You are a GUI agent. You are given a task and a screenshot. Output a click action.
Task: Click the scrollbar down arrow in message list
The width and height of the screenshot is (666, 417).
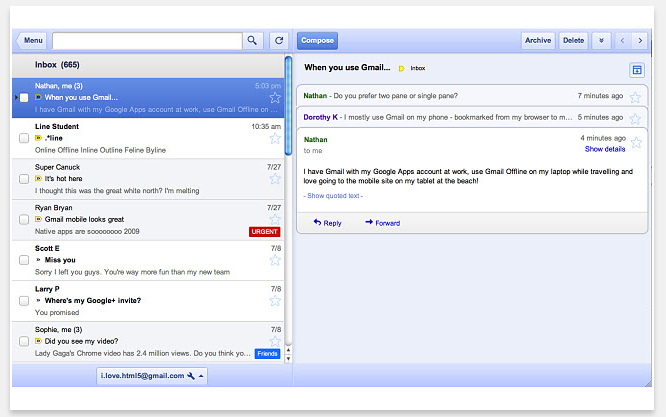288,359
